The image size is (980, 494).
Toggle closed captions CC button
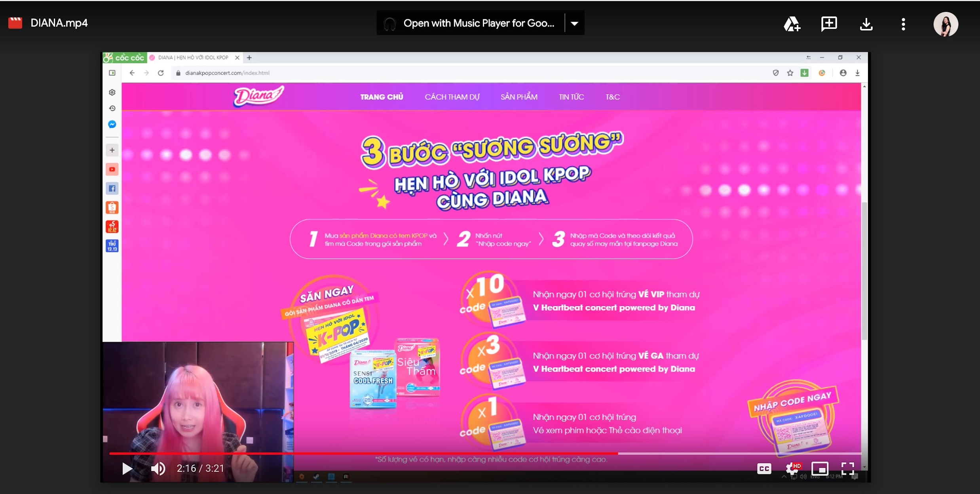click(x=764, y=469)
